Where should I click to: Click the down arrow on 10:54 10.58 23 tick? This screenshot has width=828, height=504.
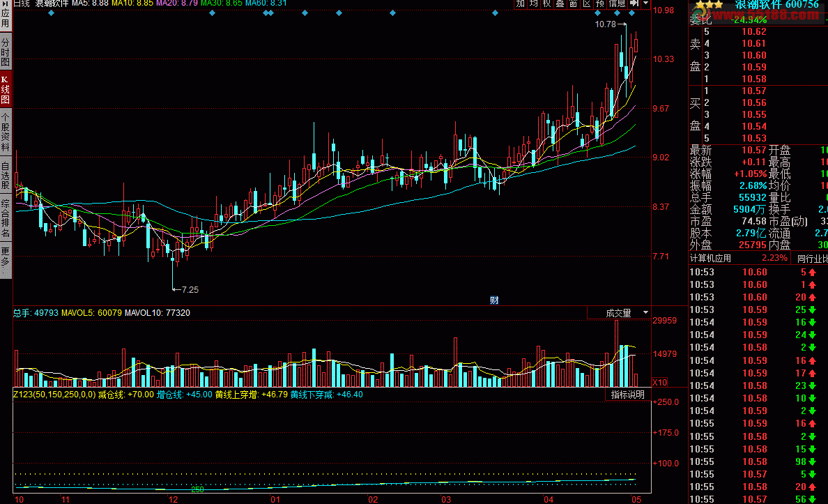pyautogui.click(x=812, y=385)
